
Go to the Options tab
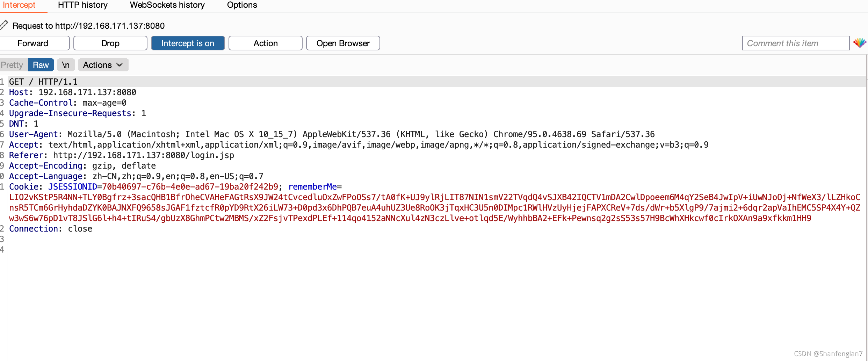click(242, 5)
